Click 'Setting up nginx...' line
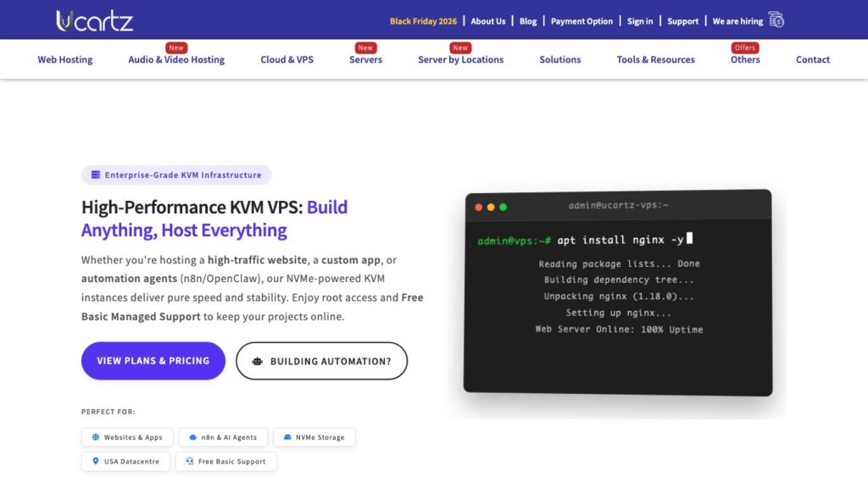Viewport: 868px width, 488px height. click(618, 313)
